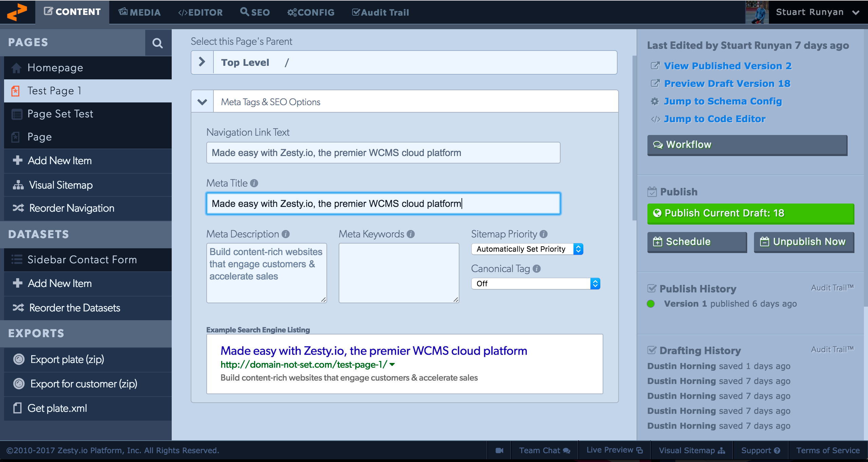Click the Publish History check icon

[x=652, y=288]
